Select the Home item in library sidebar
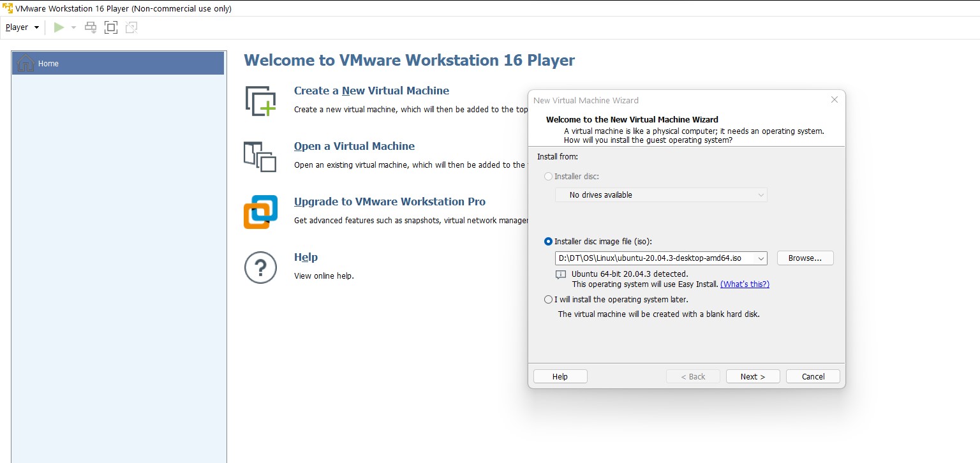 click(118, 63)
